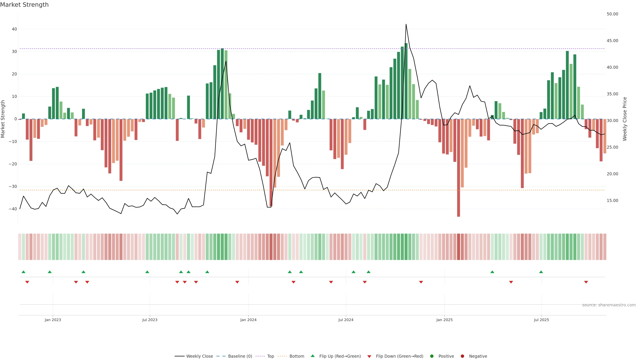This screenshot has height=362, width=644.
Task: Click the green Flip Up legend triangle
Action: point(312,356)
